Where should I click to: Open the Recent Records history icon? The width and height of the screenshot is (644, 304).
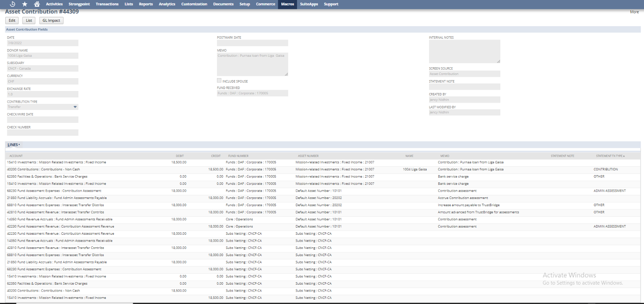click(x=12, y=4)
